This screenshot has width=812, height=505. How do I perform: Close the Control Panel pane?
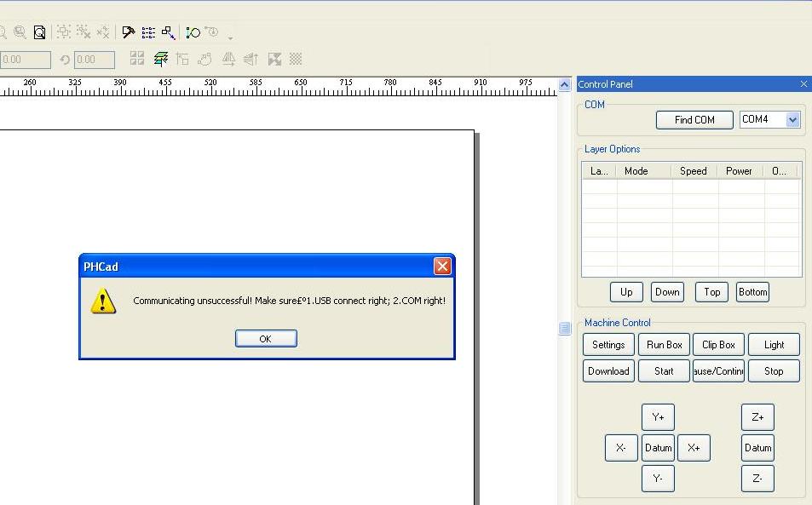tap(803, 83)
